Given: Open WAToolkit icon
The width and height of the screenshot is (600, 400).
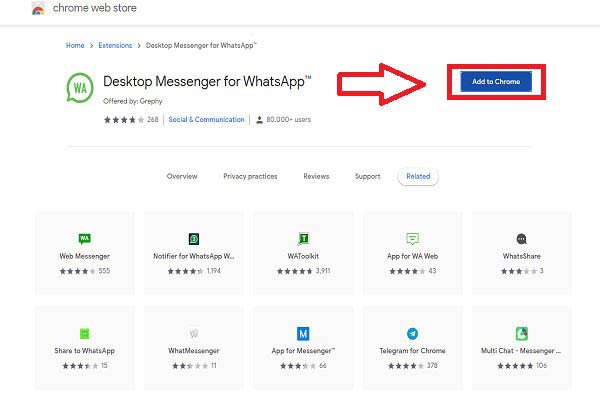Looking at the screenshot, I should point(303,239).
